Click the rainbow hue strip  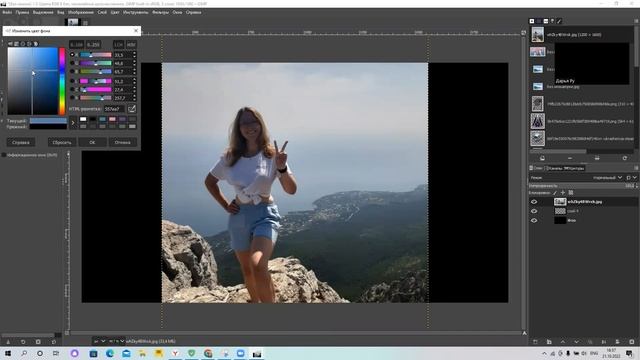coord(62,81)
